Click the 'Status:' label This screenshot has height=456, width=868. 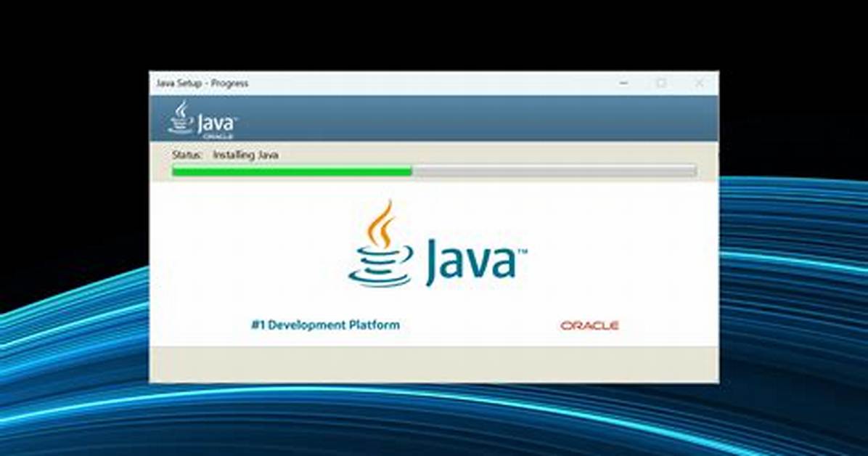tap(187, 155)
